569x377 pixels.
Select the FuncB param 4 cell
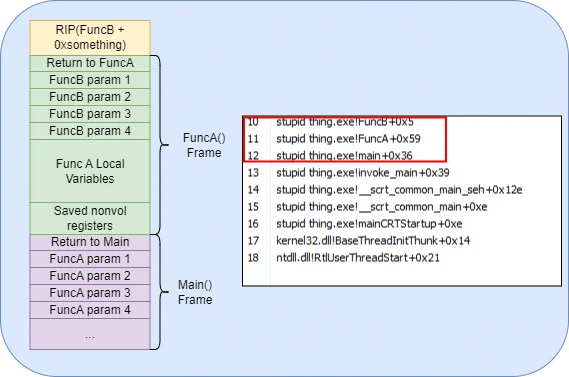pyautogui.click(x=90, y=131)
